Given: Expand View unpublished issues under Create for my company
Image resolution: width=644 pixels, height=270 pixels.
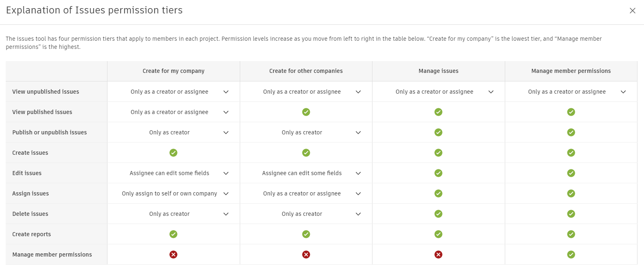Looking at the screenshot, I should click(226, 92).
